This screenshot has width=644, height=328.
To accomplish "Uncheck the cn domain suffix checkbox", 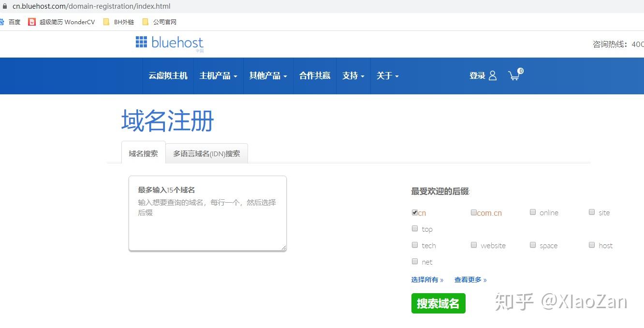I will [415, 212].
